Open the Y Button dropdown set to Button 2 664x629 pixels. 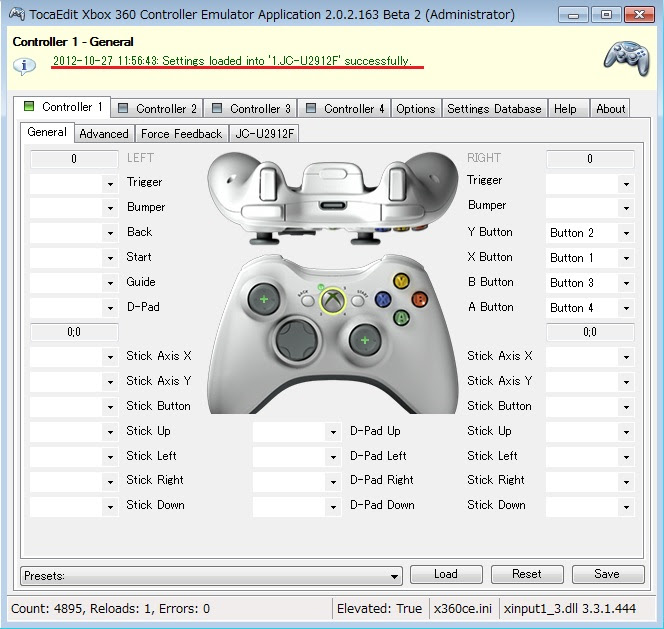click(590, 233)
